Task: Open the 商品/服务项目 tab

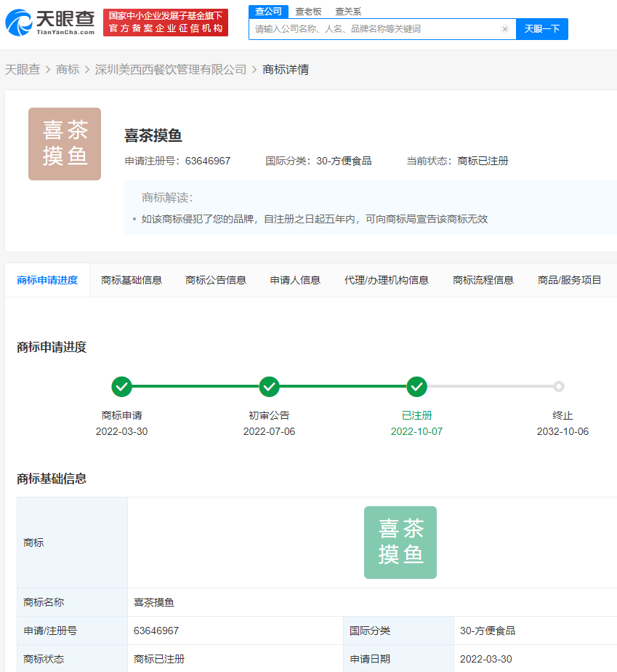Action: (568, 279)
